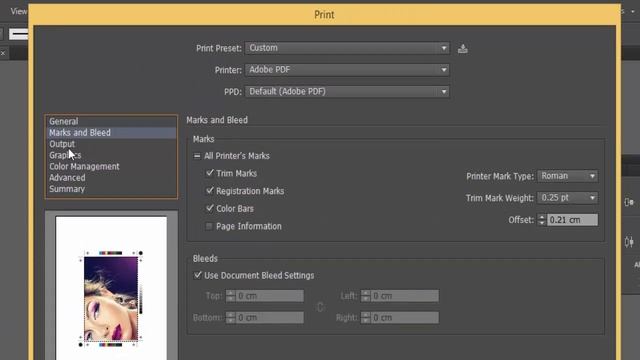Click the print preview thumbnail
The height and width of the screenshot is (360, 640).
pos(111,288)
